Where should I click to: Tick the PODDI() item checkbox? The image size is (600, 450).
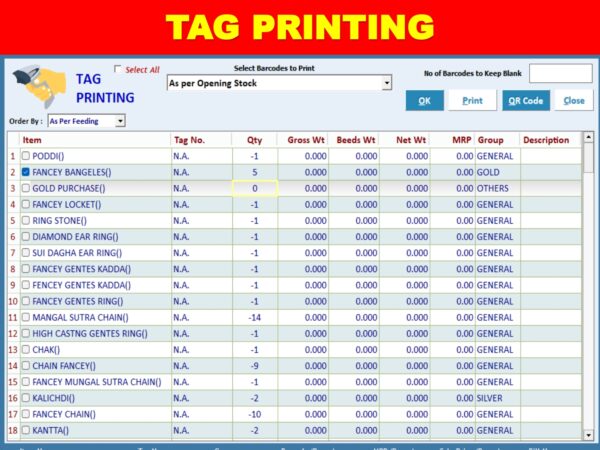coord(26,156)
